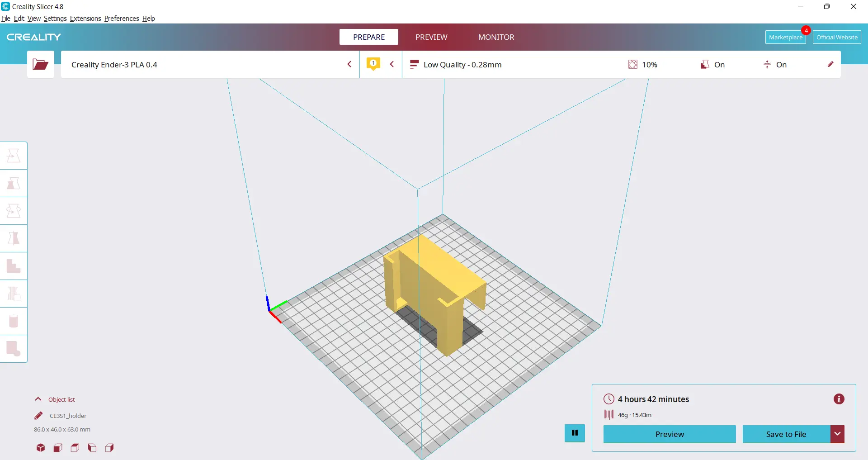
Task: Open the File menu
Action: [6, 19]
